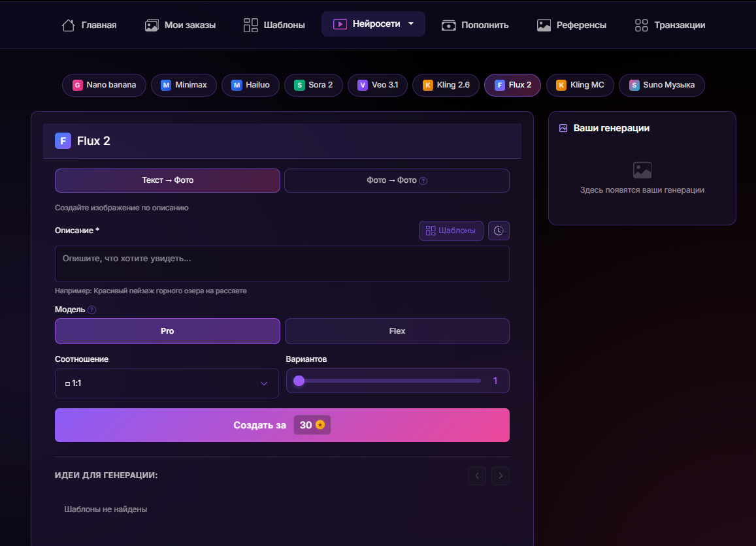
Task: Select the Minimax model chip
Action: tap(184, 86)
